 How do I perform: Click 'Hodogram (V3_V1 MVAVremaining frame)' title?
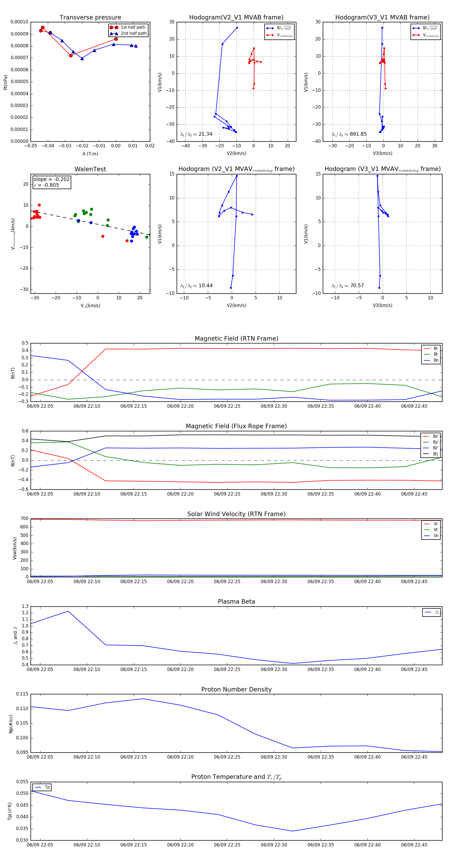pyautogui.click(x=382, y=169)
